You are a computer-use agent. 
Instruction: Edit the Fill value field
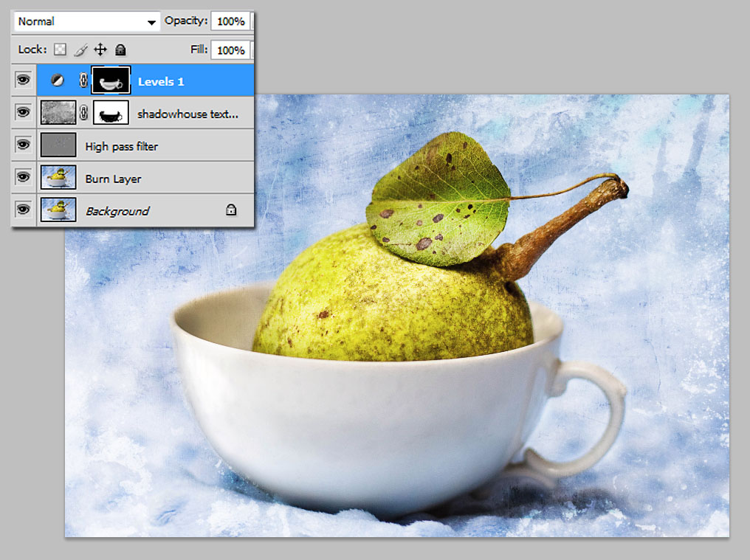tap(230, 49)
